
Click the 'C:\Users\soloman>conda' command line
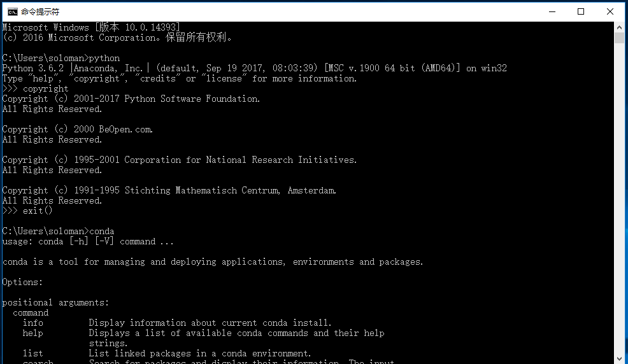coord(58,231)
